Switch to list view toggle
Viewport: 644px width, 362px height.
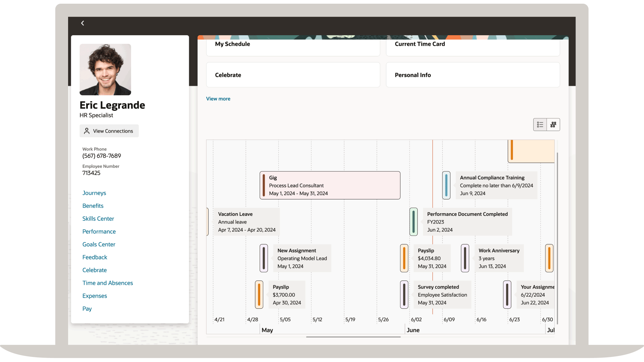[540, 125]
